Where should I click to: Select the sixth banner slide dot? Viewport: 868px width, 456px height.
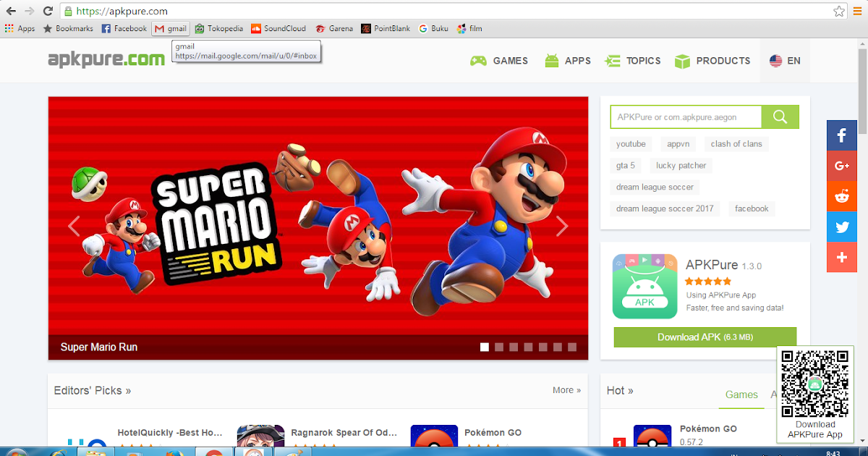[x=557, y=347]
